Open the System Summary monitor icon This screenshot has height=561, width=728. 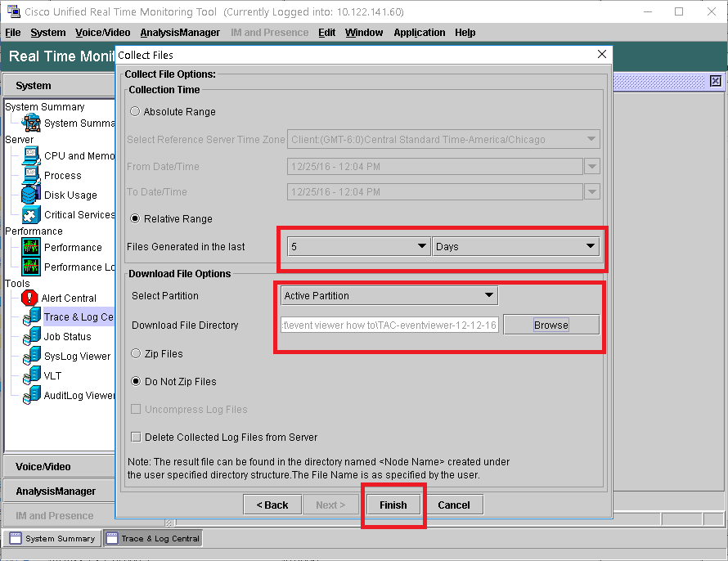point(31,123)
